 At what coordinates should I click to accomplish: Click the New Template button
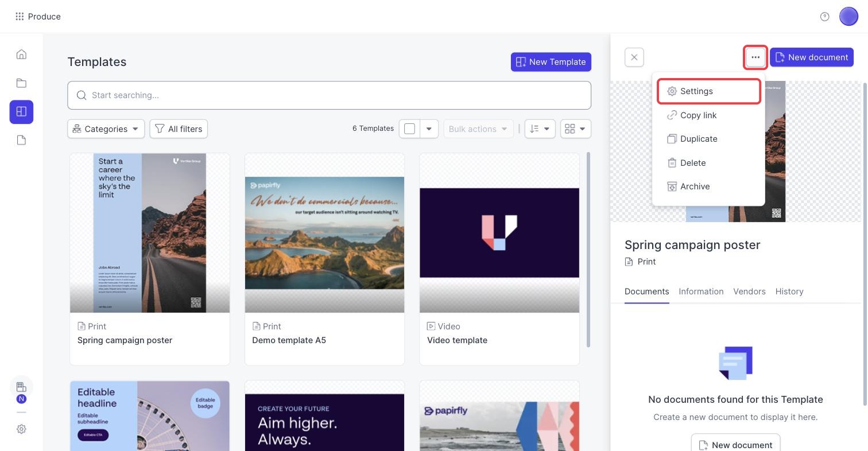pyautogui.click(x=551, y=62)
